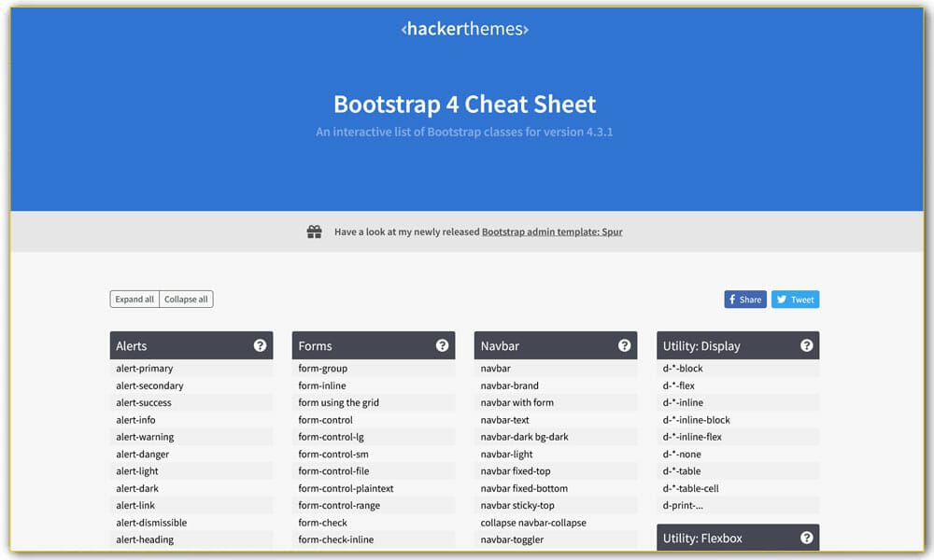
Task: Click the Navbar panel question mark icon
Action: tap(625, 345)
